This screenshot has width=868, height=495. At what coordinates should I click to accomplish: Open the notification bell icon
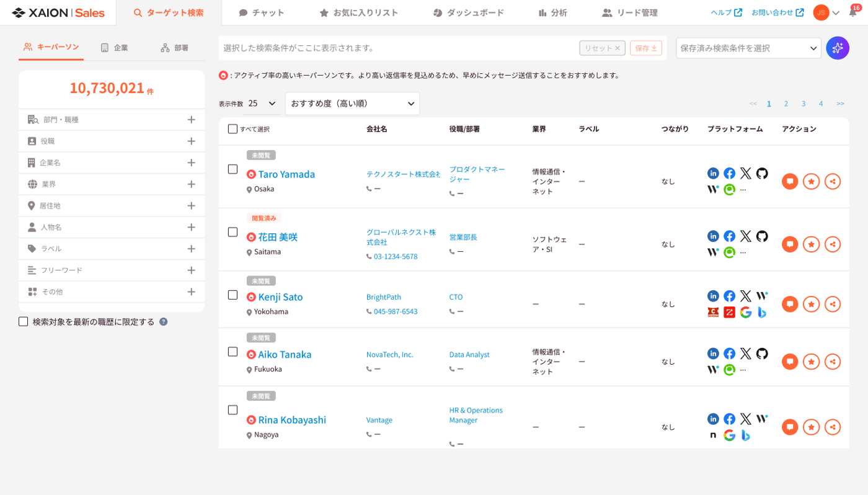[x=853, y=12]
